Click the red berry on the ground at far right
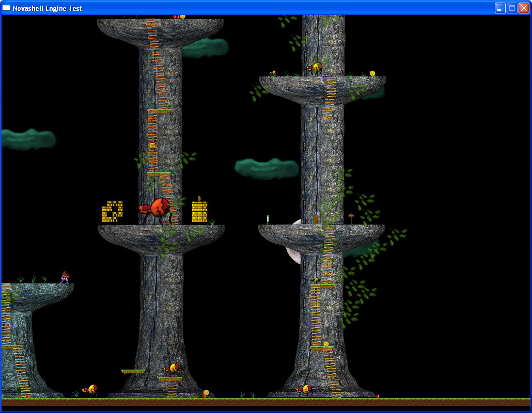532x413 pixels. (377, 396)
